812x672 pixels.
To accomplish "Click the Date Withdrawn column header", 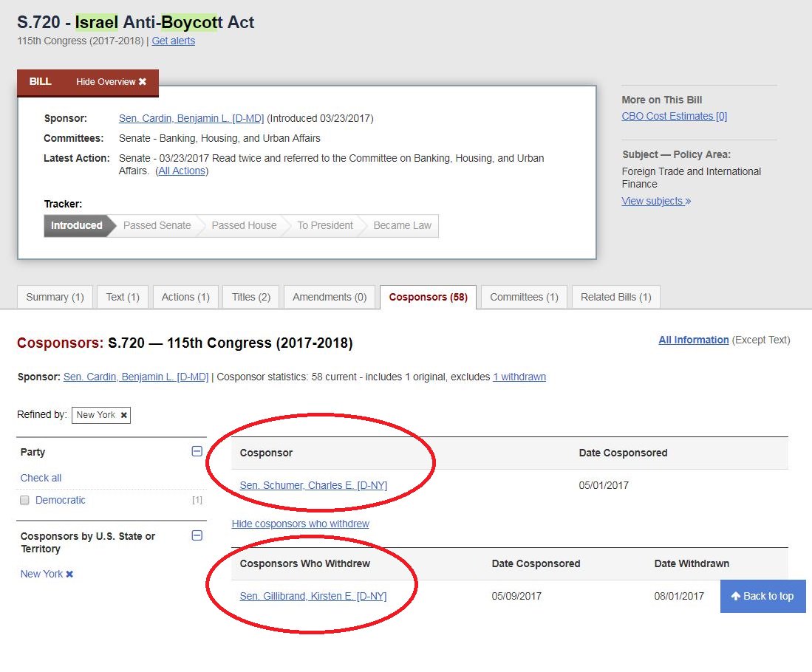I will pyautogui.click(x=692, y=563).
